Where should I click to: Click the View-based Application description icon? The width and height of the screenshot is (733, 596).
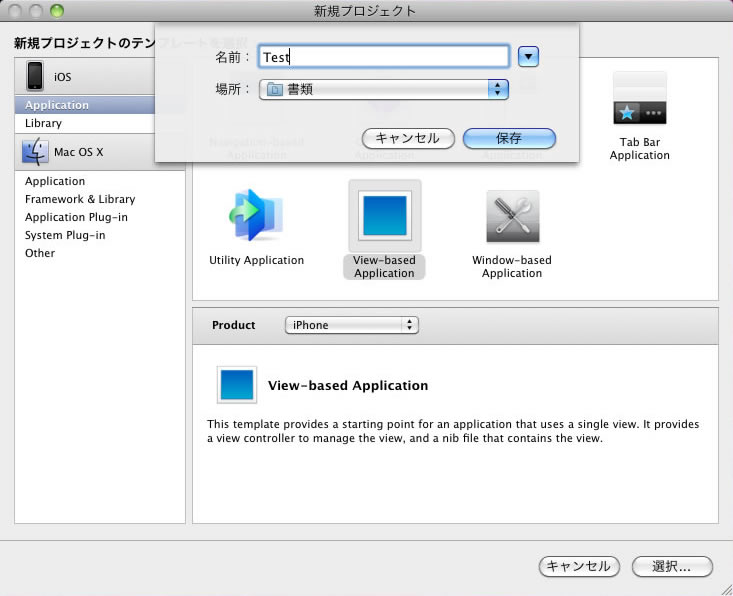click(237, 385)
